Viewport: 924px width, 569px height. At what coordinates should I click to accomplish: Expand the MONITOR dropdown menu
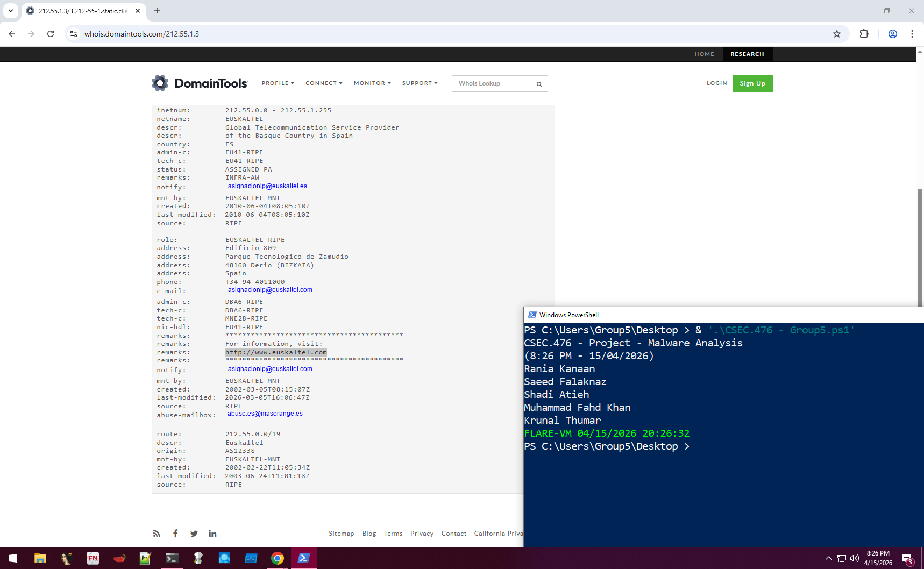pos(372,83)
